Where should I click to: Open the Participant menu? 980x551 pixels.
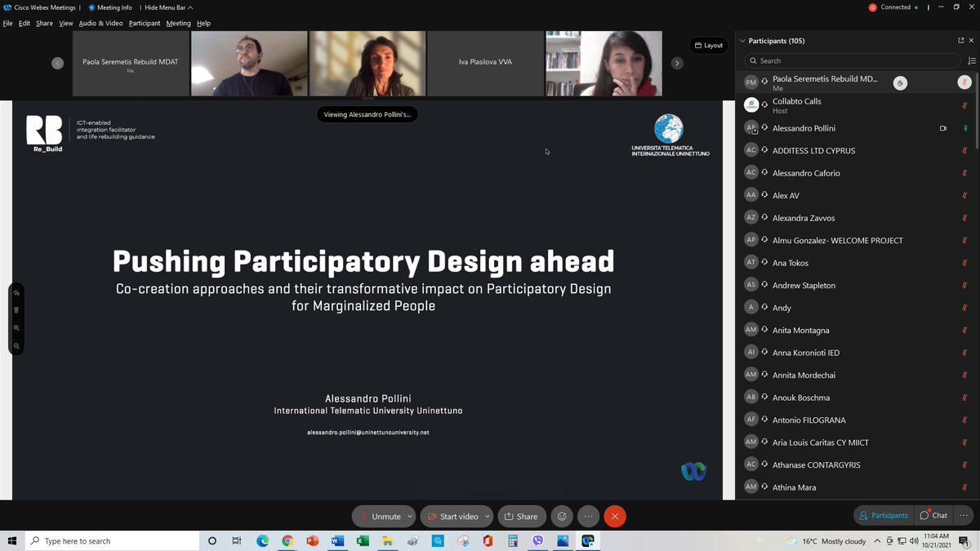[x=145, y=23]
